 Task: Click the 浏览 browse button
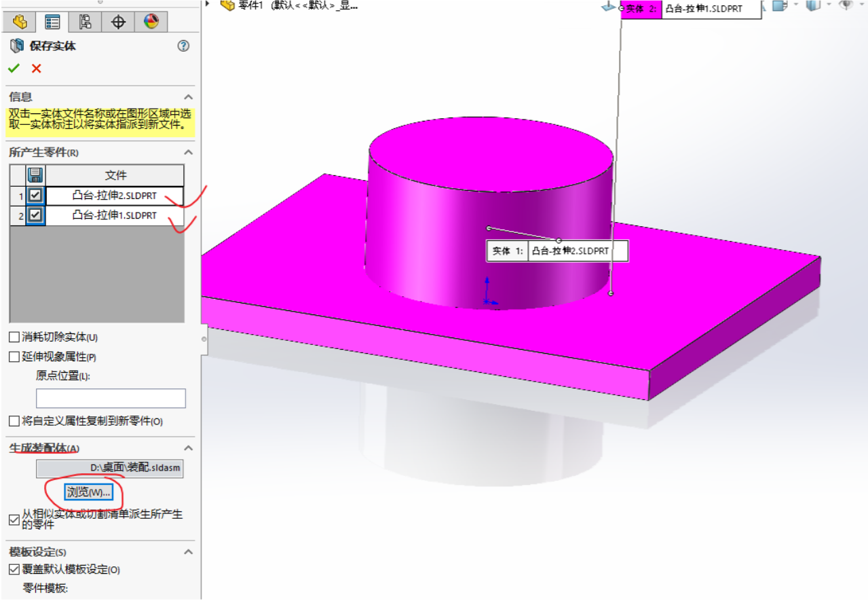[x=89, y=492]
